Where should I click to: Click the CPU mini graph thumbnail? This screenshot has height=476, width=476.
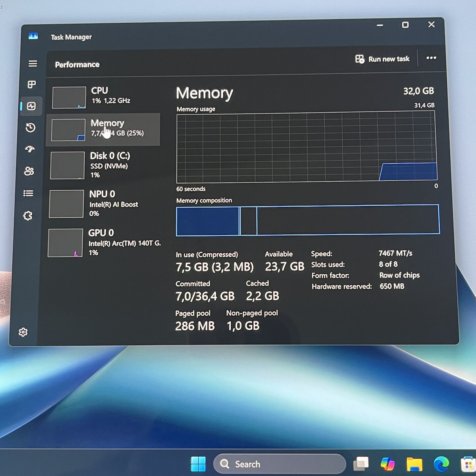click(69, 97)
